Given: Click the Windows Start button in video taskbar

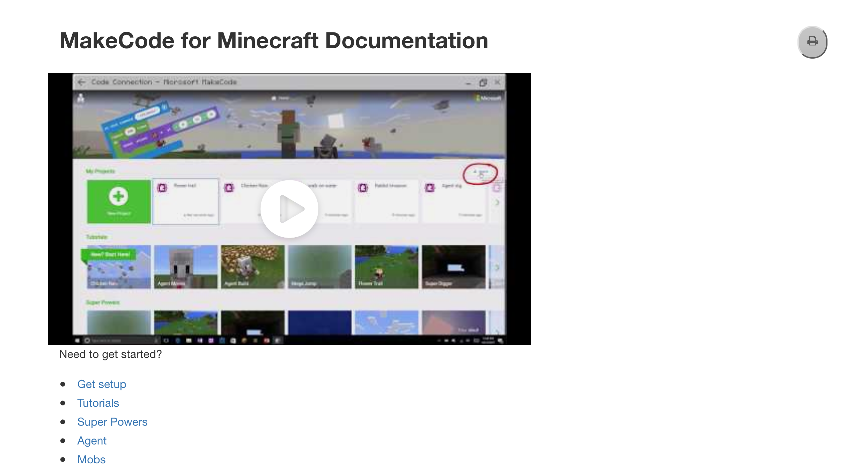Looking at the screenshot, I should click(77, 340).
